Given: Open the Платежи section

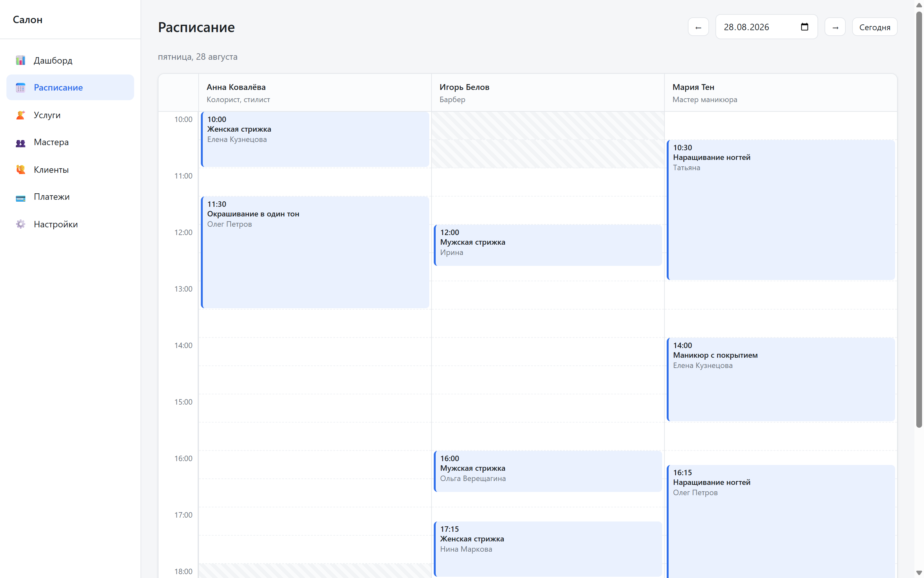Looking at the screenshot, I should 70,197.
